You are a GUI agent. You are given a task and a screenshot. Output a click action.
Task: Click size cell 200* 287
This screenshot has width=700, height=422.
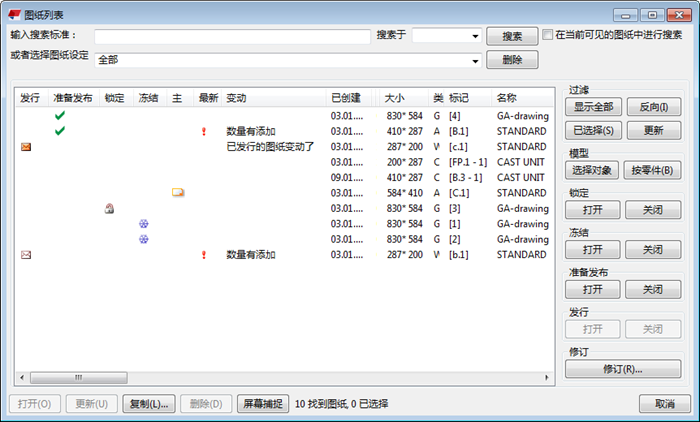pos(404,162)
